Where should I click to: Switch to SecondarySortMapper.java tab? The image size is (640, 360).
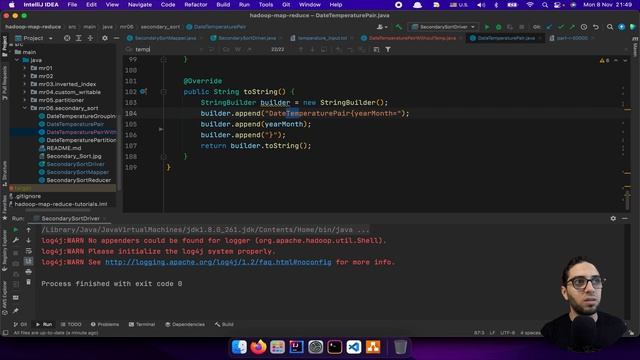(x=164, y=38)
